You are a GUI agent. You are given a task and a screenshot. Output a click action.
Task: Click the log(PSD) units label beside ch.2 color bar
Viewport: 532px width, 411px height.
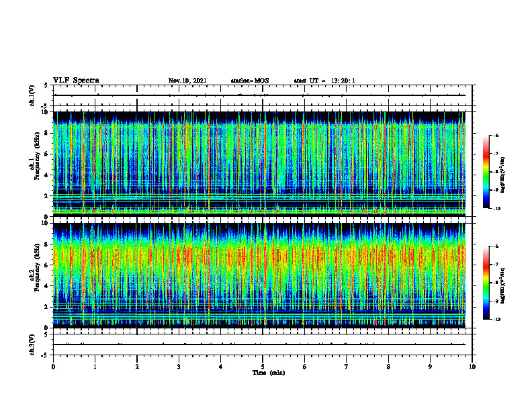(x=503, y=285)
